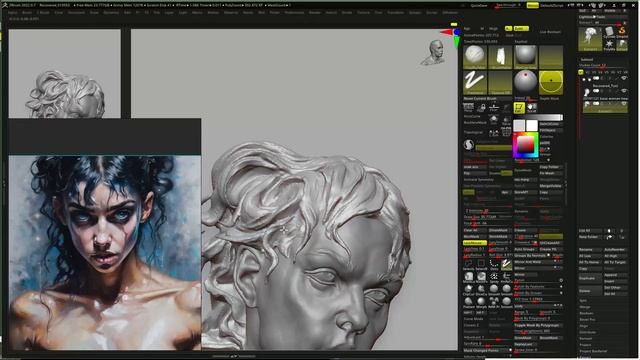Expand the Align section
The width and height of the screenshot is (640, 360).
[x=584, y=326]
